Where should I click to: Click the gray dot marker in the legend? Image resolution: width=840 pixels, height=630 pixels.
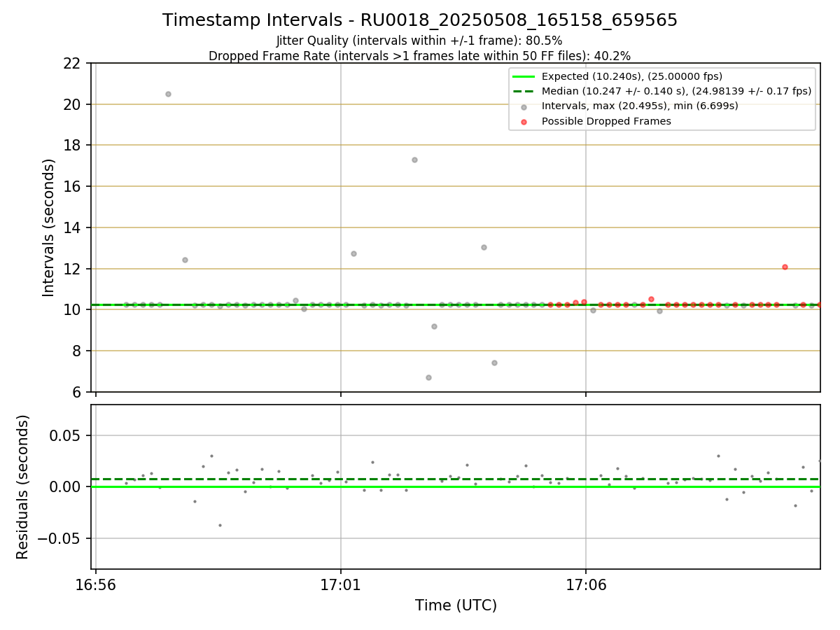pos(524,106)
